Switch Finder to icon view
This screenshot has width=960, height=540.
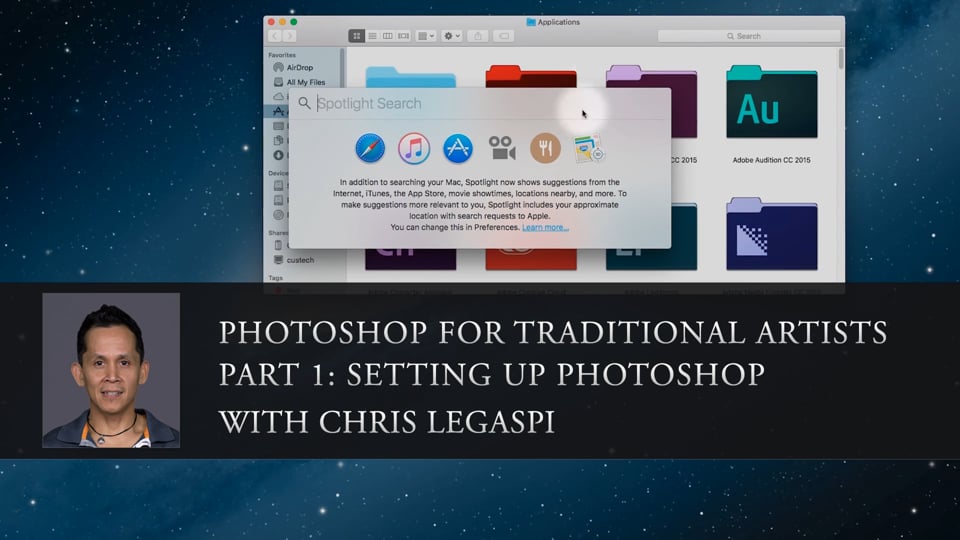click(x=356, y=36)
